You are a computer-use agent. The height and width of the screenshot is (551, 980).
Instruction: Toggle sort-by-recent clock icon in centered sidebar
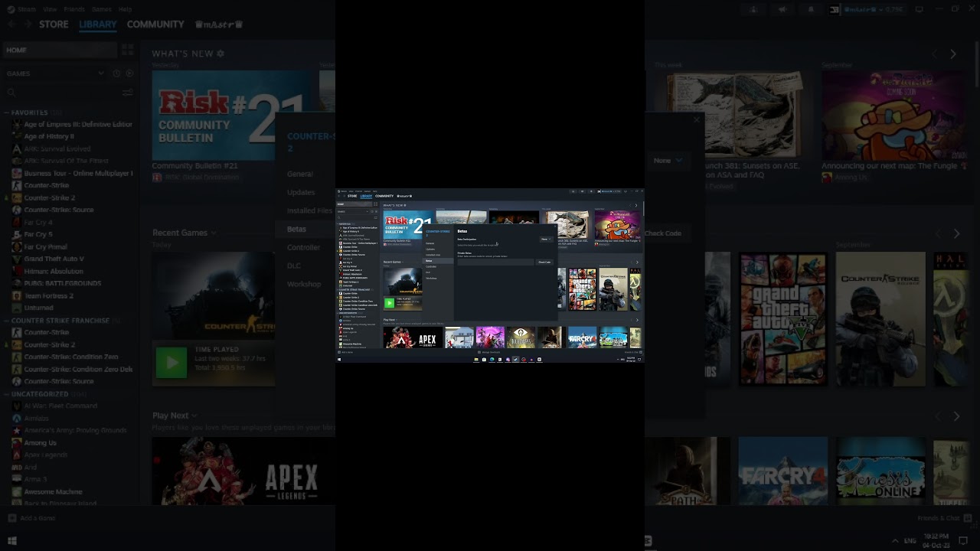click(x=372, y=211)
